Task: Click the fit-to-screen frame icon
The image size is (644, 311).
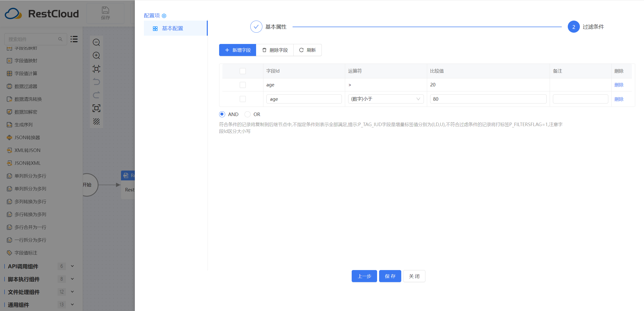Action: click(x=96, y=108)
